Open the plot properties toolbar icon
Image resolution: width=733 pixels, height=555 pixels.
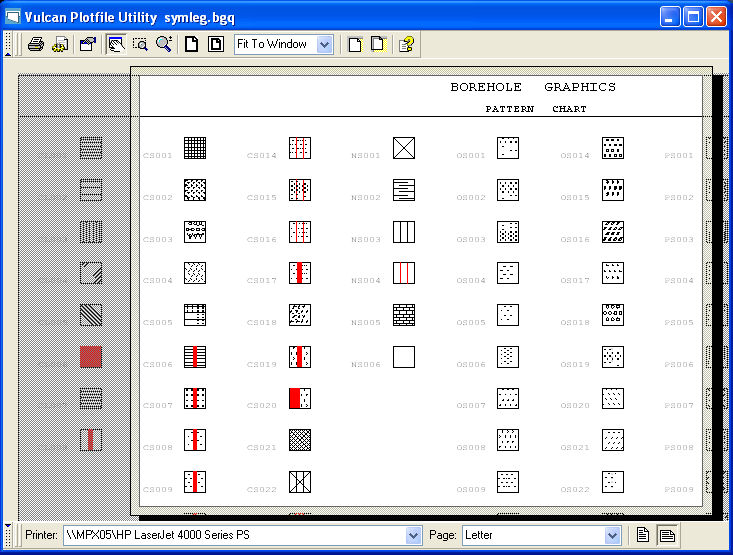pos(88,44)
